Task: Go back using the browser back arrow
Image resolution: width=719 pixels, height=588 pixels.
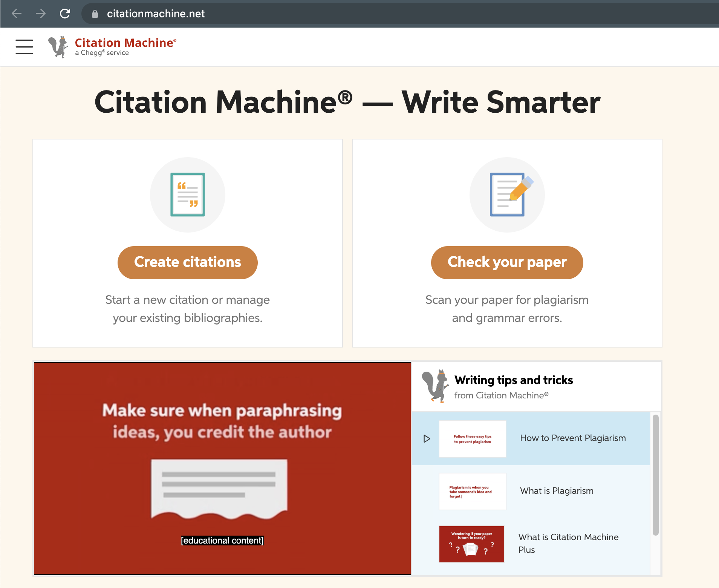Action: [17, 14]
